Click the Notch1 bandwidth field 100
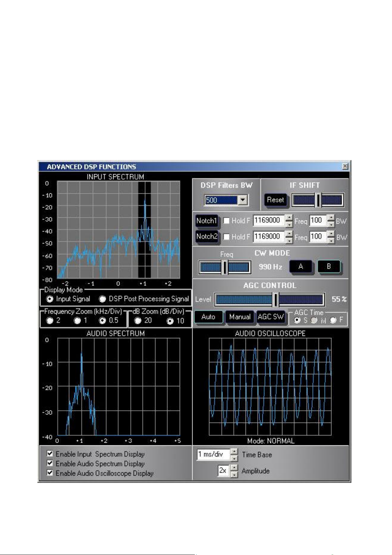This screenshot has height=555, width=392. click(x=318, y=220)
